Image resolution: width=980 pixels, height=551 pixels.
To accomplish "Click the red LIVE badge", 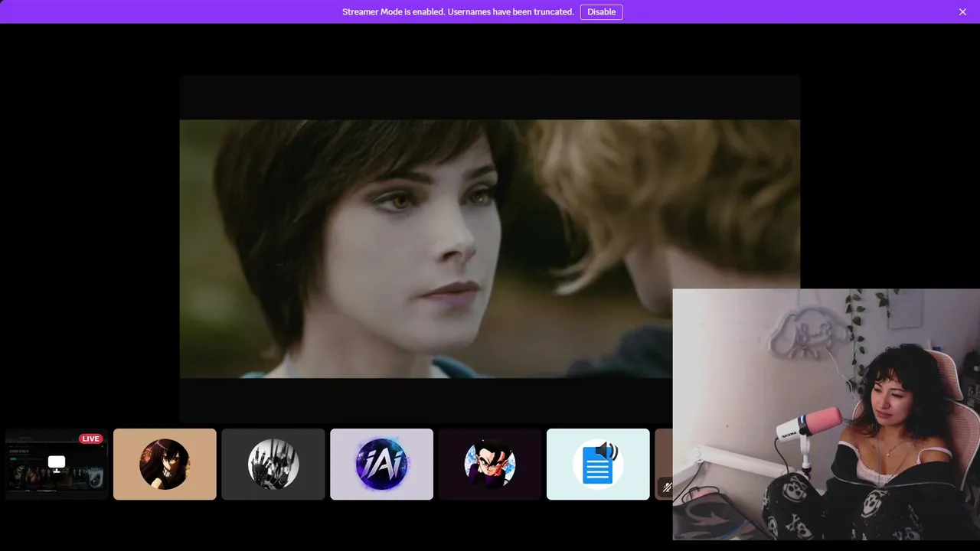I will pyautogui.click(x=91, y=439).
